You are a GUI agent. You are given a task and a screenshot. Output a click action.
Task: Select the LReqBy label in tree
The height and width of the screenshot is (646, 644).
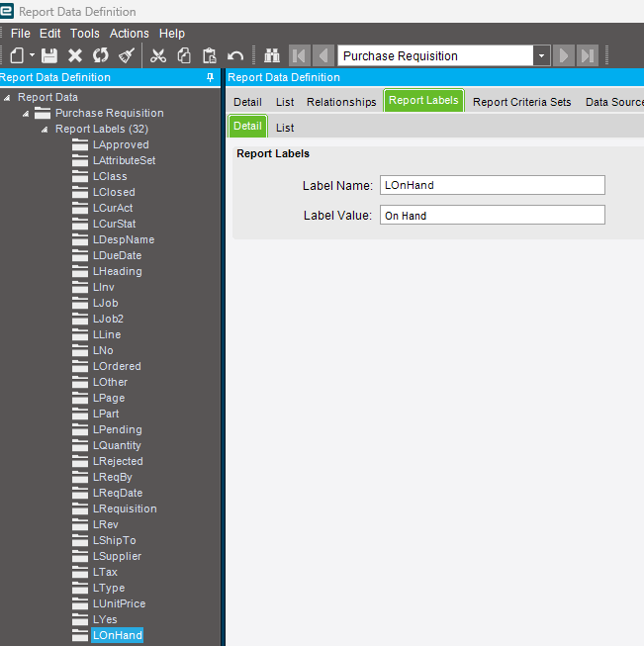[113, 477]
